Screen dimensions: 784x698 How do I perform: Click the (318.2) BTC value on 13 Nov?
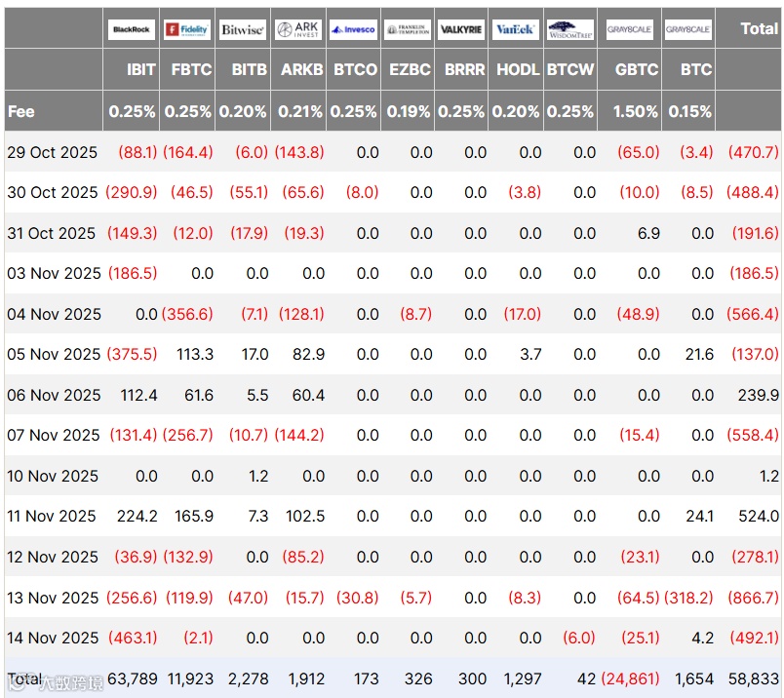click(688, 598)
